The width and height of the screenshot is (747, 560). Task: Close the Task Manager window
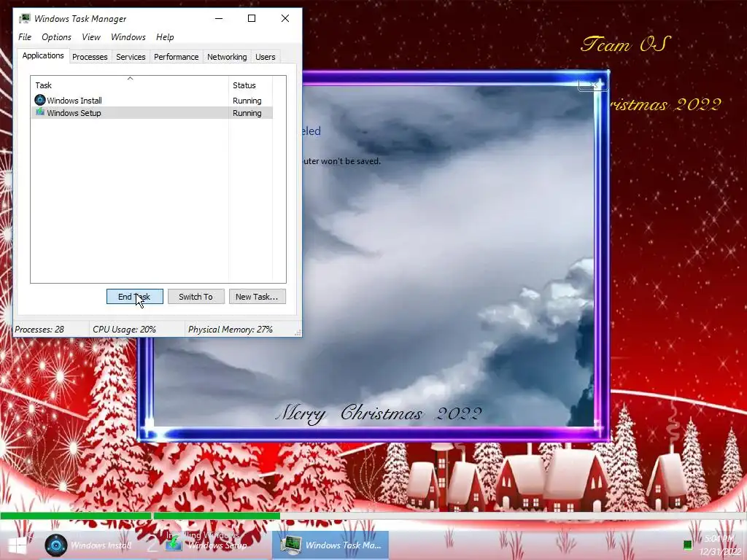click(285, 18)
